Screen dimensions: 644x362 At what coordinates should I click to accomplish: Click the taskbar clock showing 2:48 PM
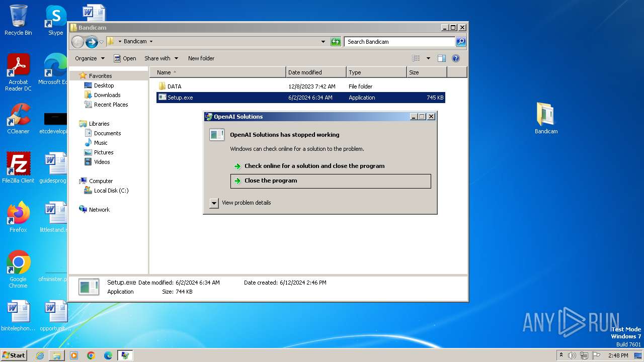618,355
